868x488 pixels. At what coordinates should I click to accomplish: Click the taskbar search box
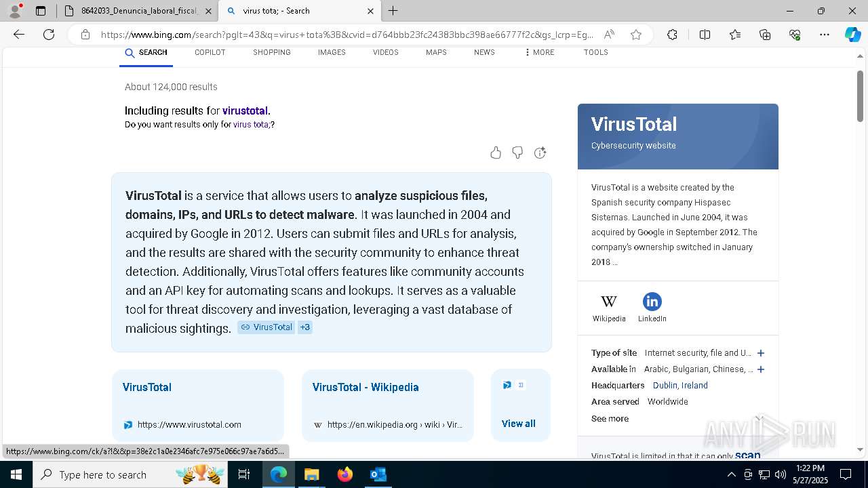(x=132, y=474)
